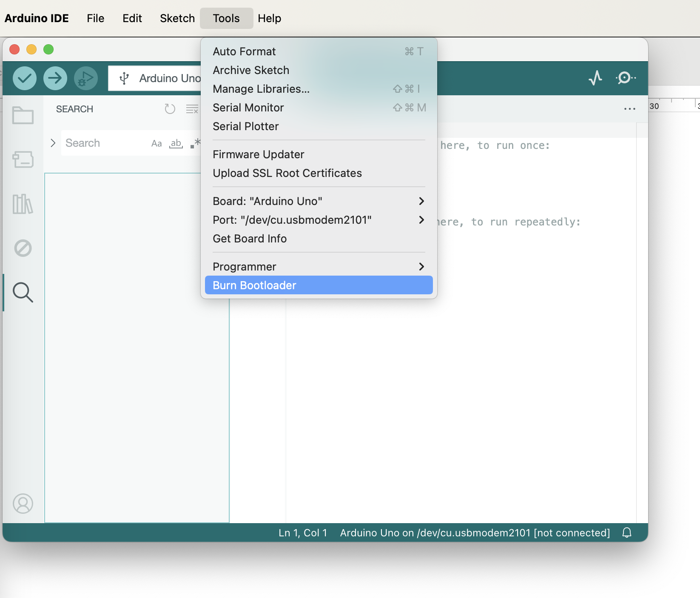Screen dimensions: 700x598
Task: Choose Auto Format from Tools menu
Action: click(x=319, y=51)
